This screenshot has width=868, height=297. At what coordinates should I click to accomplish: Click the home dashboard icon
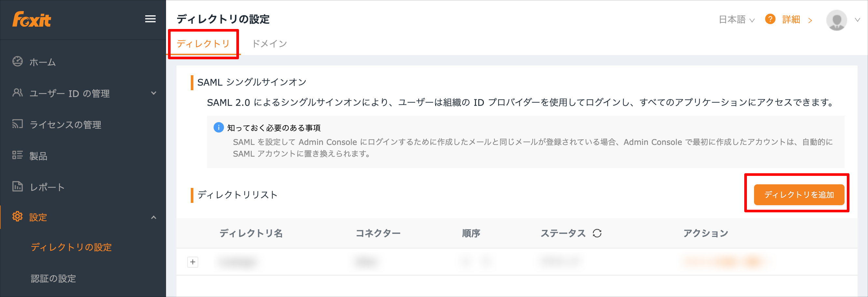(x=18, y=61)
